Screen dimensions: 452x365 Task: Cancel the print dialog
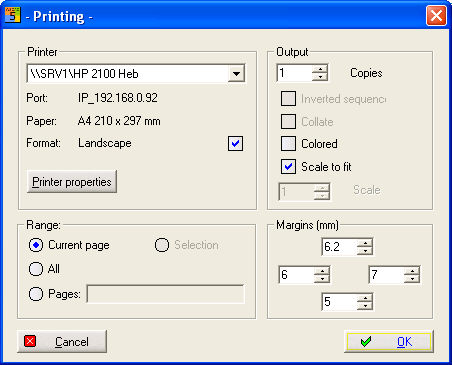62,341
